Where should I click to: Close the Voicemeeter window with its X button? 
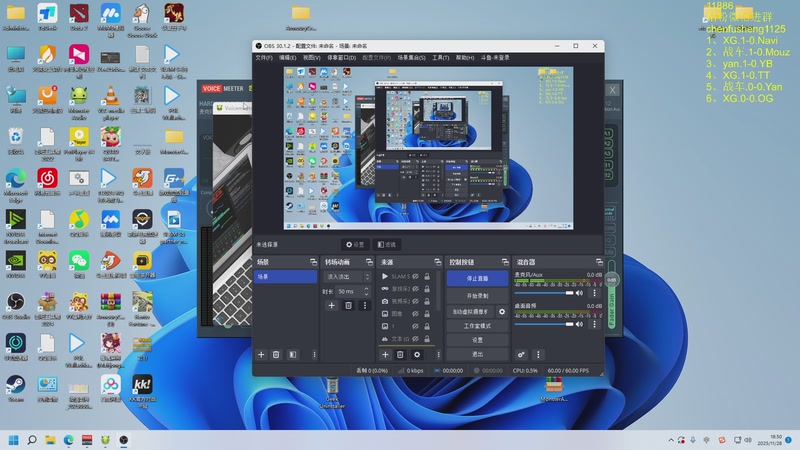(612, 90)
